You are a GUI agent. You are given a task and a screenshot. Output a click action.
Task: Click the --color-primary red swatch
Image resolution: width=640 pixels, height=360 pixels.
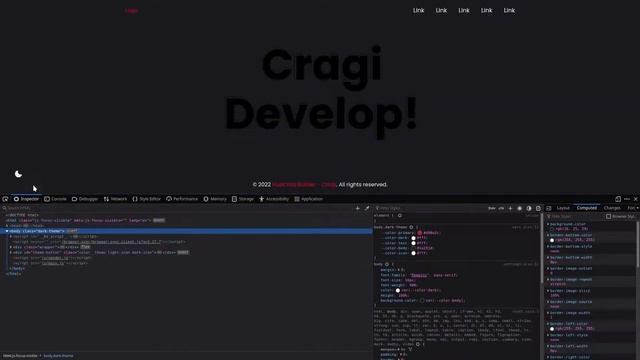[x=420, y=233]
